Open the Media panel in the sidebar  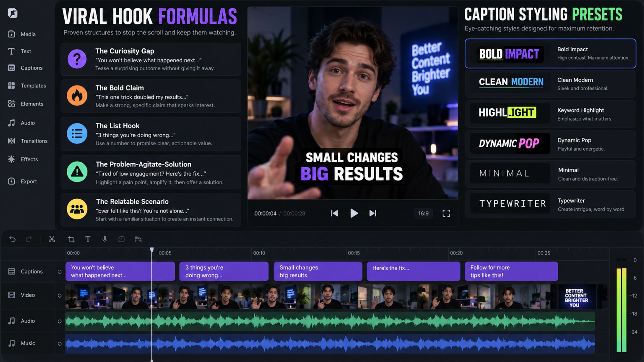point(22,34)
